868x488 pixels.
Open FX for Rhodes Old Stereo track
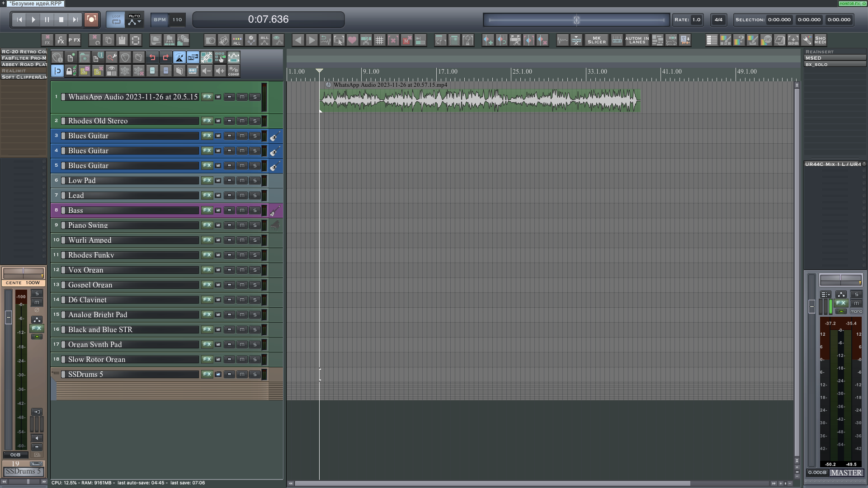coord(207,121)
